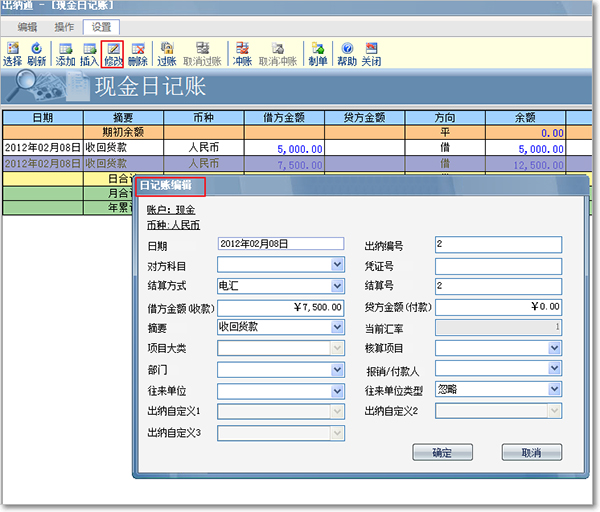Click the 制单 toolbar icon

[318, 53]
